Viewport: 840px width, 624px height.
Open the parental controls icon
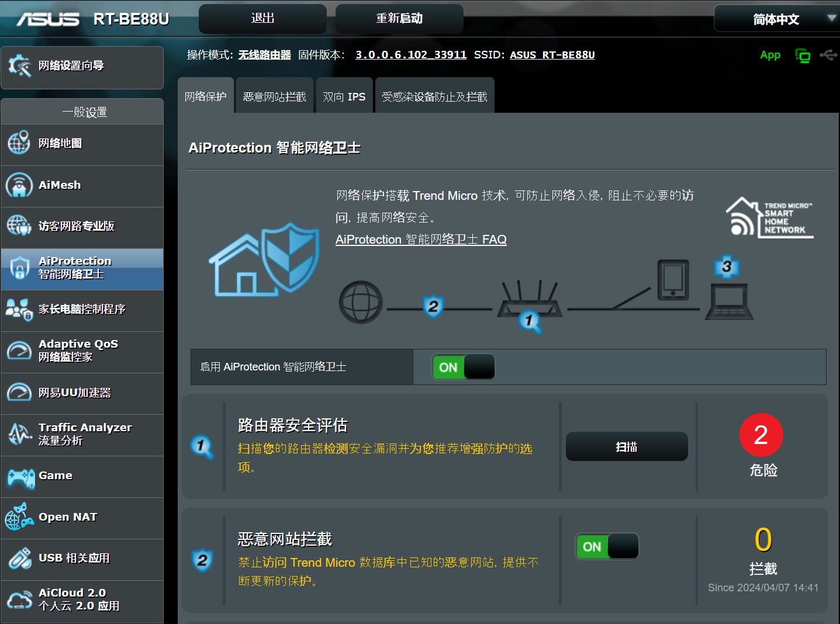point(19,309)
